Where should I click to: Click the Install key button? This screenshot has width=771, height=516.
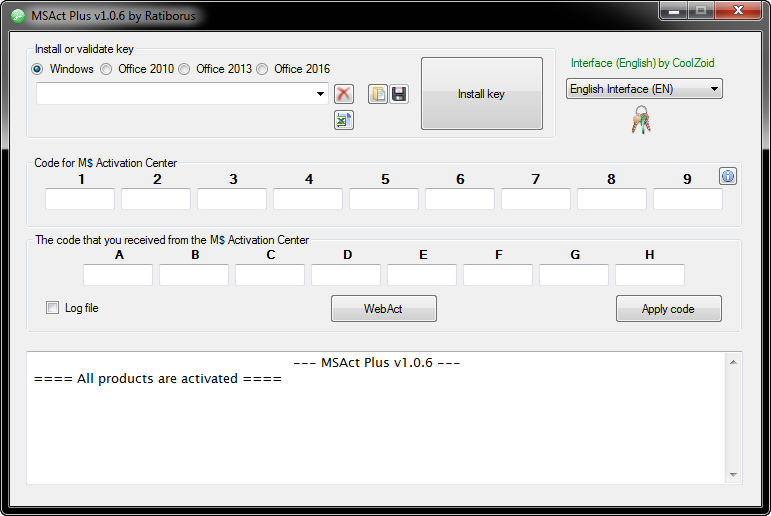click(482, 93)
